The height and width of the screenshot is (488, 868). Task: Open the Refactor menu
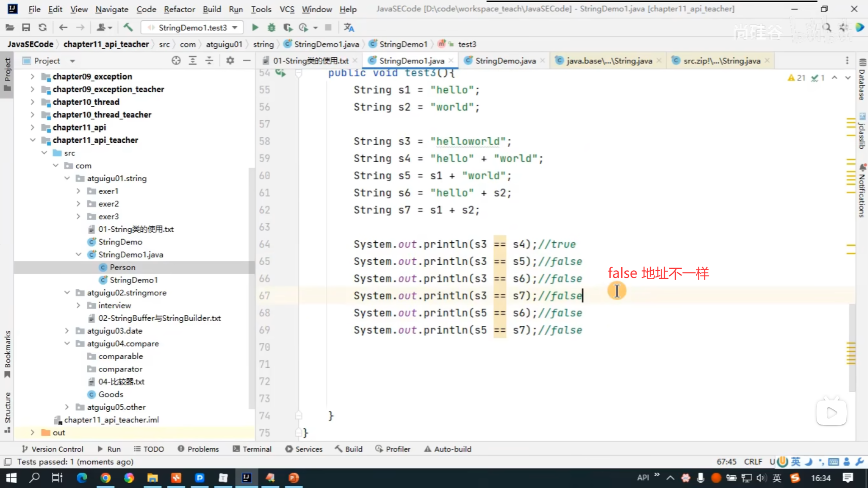pyautogui.click(x=179, y=9)
